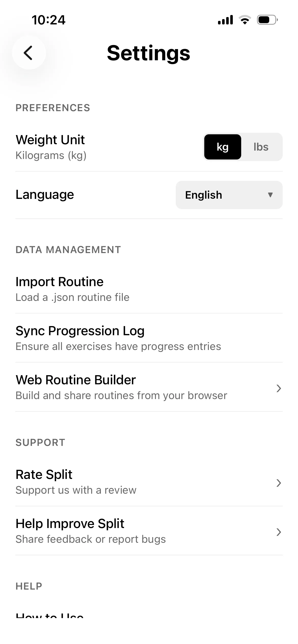Tap the Web Routine Builder chevron
The height and width of the screenshot is (644, 298).
(x=279, y=388)
